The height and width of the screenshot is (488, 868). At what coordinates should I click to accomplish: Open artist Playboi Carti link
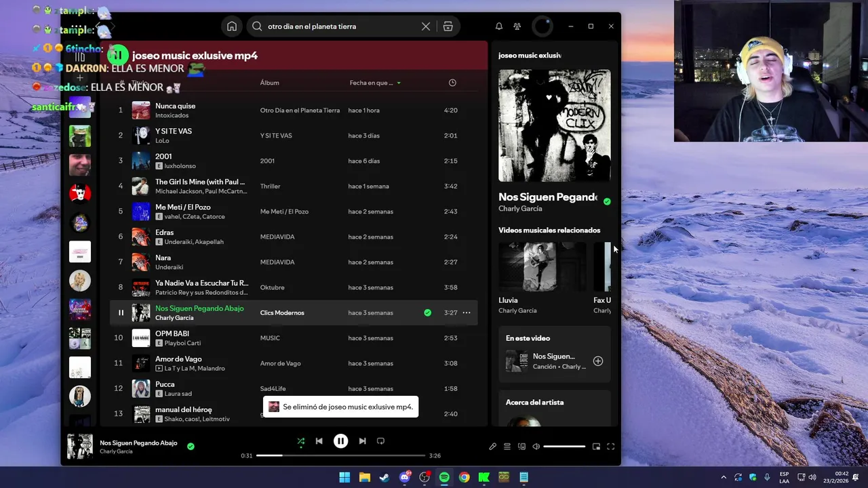click(x=182, y=343)
